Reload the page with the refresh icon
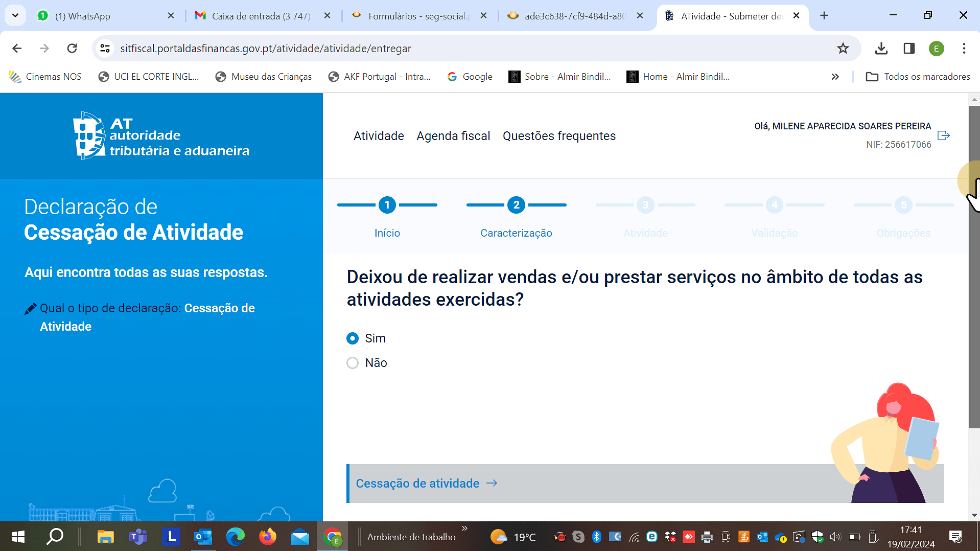The width and height of the screenshot is (980, 551). point(72,48)
